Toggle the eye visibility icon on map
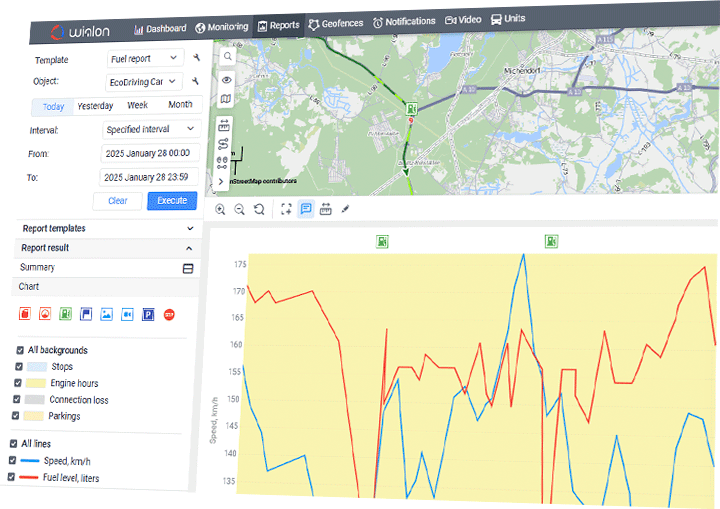 pos(227,79)
